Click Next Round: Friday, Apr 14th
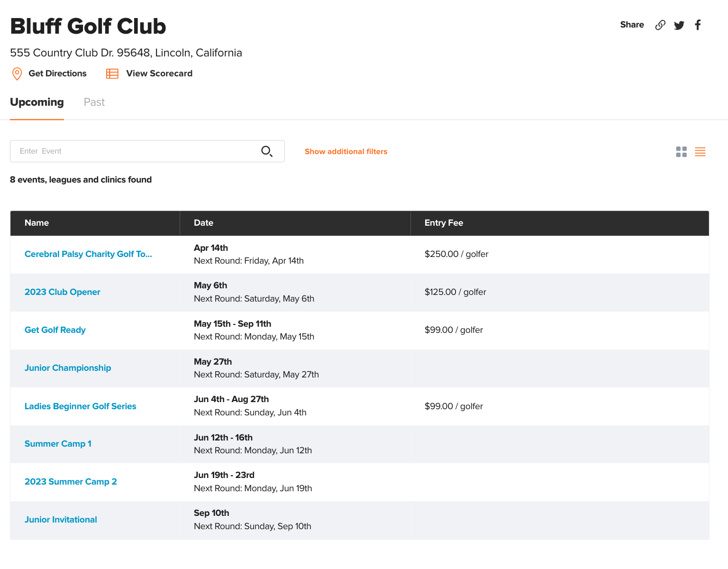This screenshot has height=569, width=728. click(x=249, y=261)
